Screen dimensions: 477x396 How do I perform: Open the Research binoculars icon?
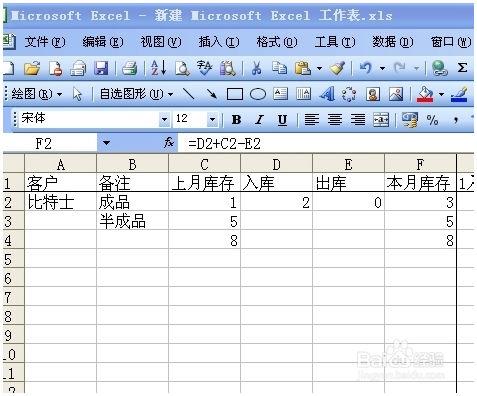228,68
